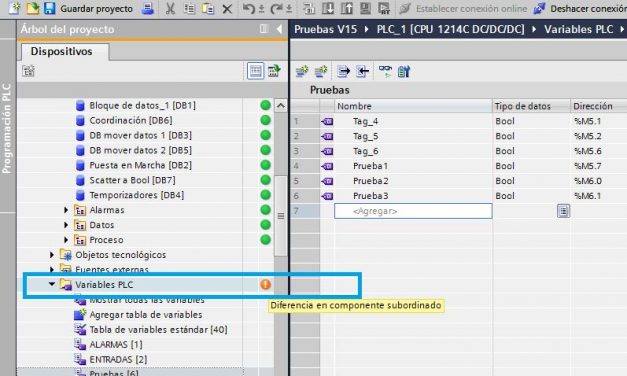627x376 pixels.
Task: Select Agregar tabla de variables
Action: pyautogui.click(x=146, y=314)
